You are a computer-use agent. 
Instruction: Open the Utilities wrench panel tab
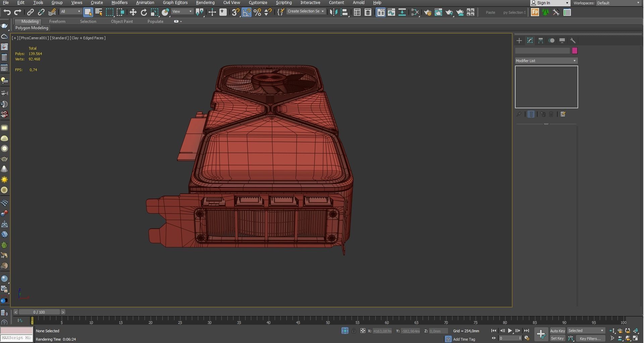[x=573, y=41]
